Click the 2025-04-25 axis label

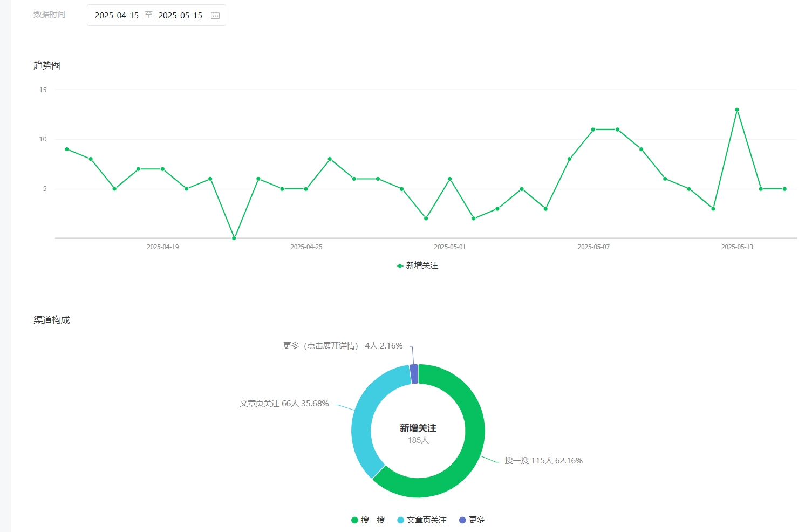point(306,247)
